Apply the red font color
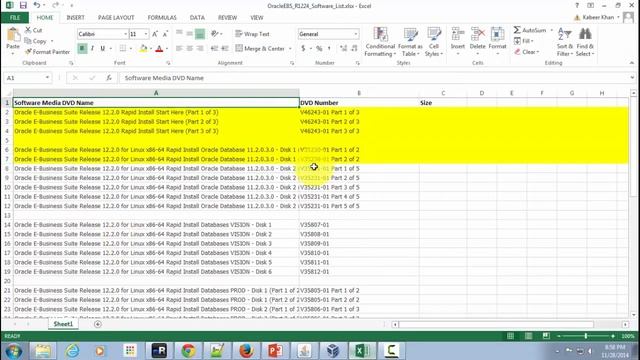Viewport: 640px width, 360px height. click(159, 49)
